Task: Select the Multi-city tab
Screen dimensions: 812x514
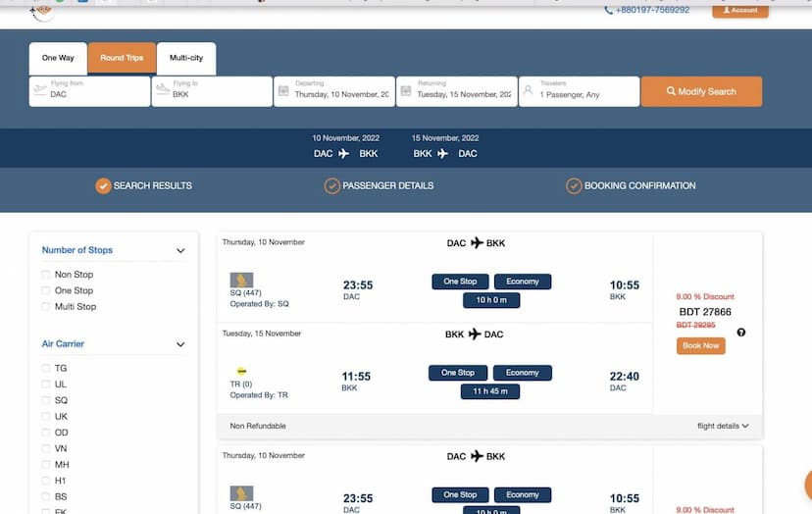Action: point(186,59)
